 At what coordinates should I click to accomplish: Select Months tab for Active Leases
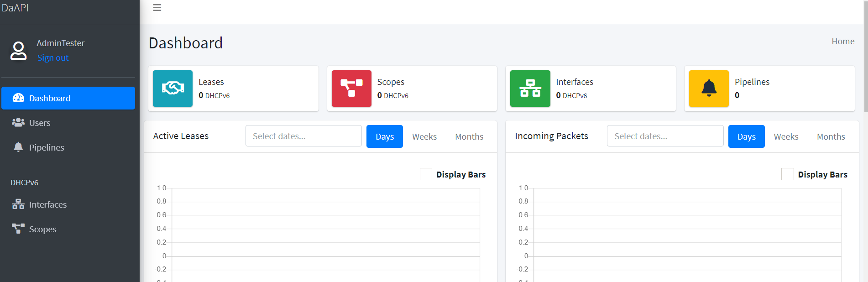tap(469, 136)
